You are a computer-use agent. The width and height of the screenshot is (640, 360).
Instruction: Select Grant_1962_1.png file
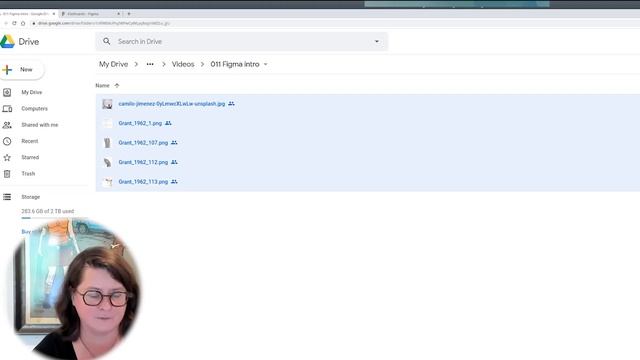tap(140, 123)
